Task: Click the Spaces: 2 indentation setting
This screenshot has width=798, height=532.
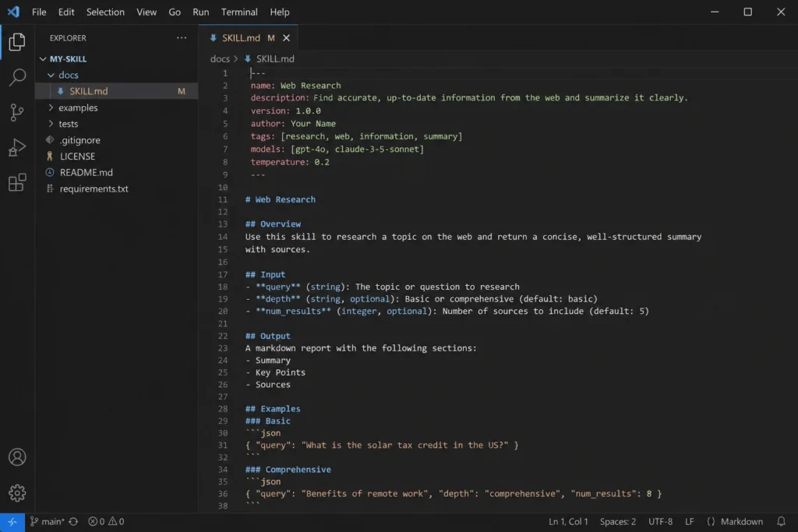Action: coord(618,522)
